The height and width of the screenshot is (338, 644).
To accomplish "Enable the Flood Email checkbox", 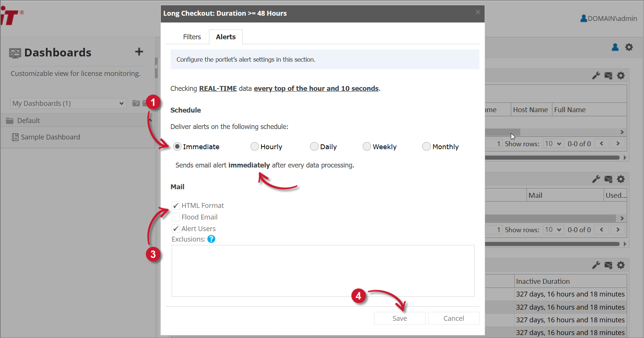I will click(x=175, y=217).
